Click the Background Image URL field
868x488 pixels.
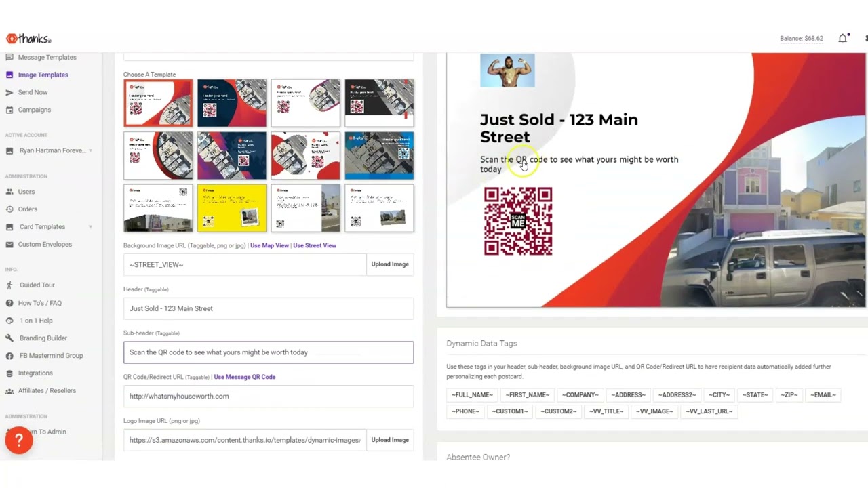click(245, 264)
